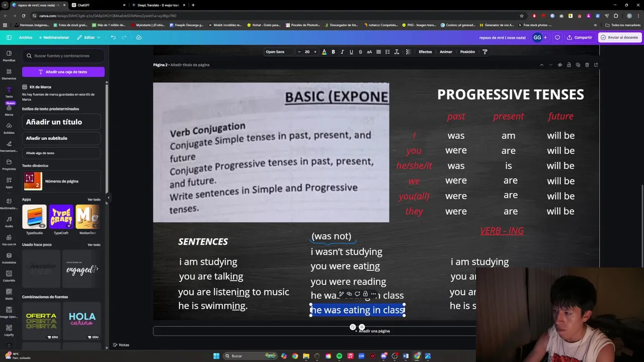This screenshot has width=644, height=362.
Task: Toggle italic text formatting
Action: (342, 52)
